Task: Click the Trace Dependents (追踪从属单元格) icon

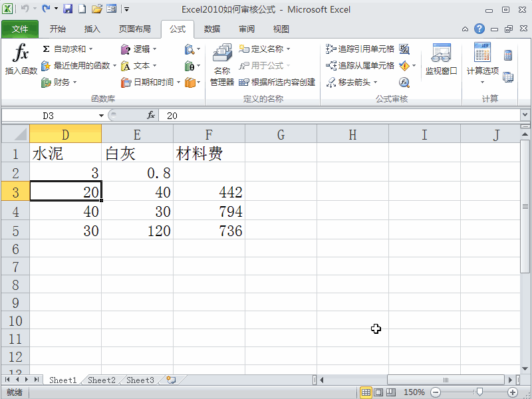Action: pyautogui.click(x=361, y=65)
